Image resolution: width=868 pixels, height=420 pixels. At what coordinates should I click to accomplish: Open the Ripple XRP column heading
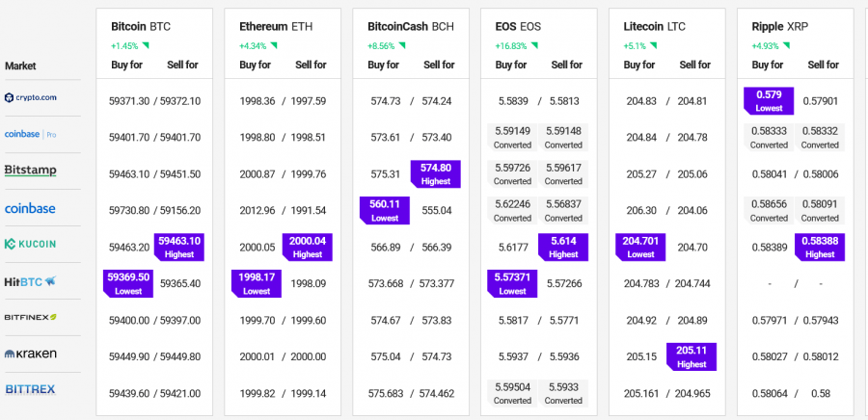tap(782, 26)
